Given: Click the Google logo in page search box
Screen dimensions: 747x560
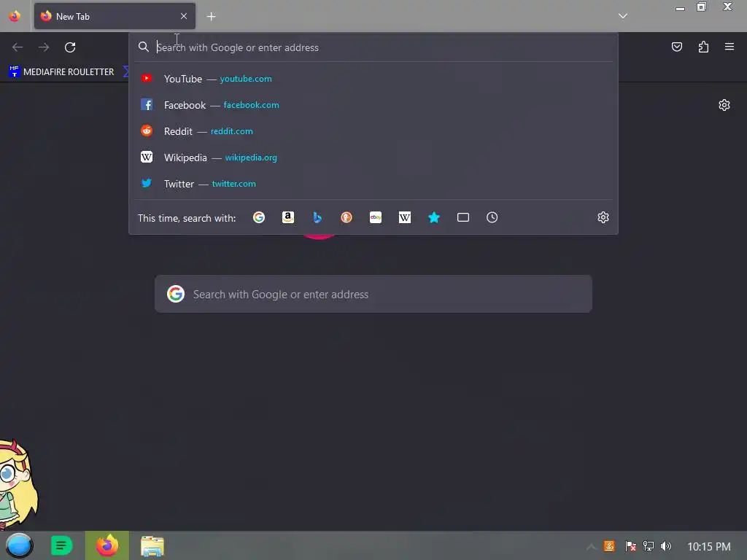Looking at the screenshot, I should coord(176,294).
